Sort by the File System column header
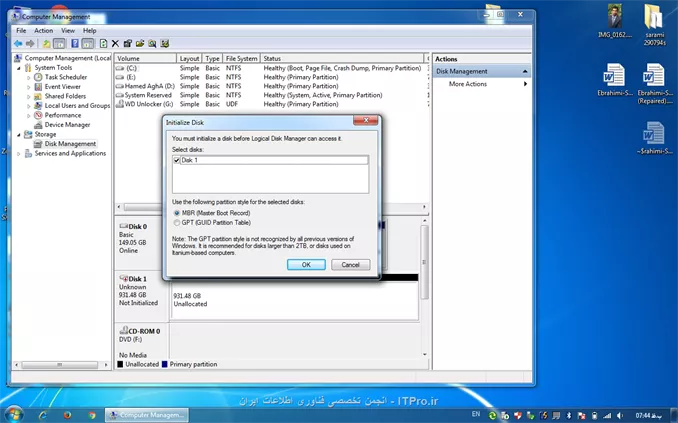This screenshot has width=678, height=423. coord(242,58)
